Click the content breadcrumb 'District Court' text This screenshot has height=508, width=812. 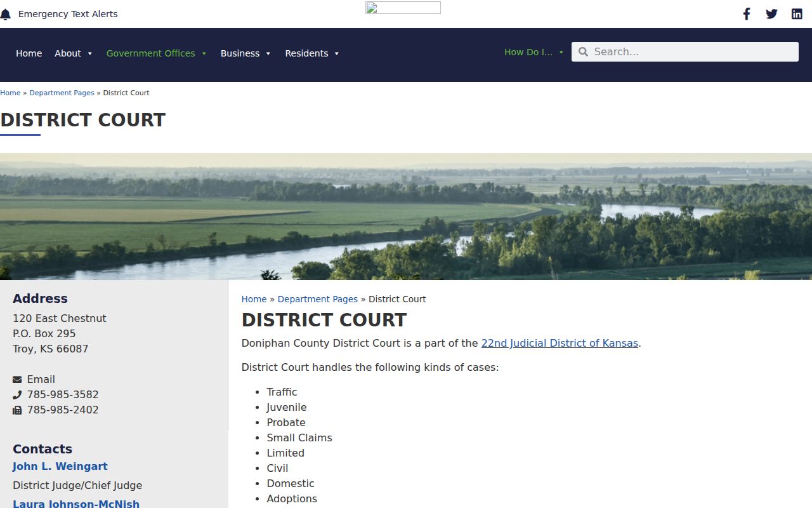397,299
